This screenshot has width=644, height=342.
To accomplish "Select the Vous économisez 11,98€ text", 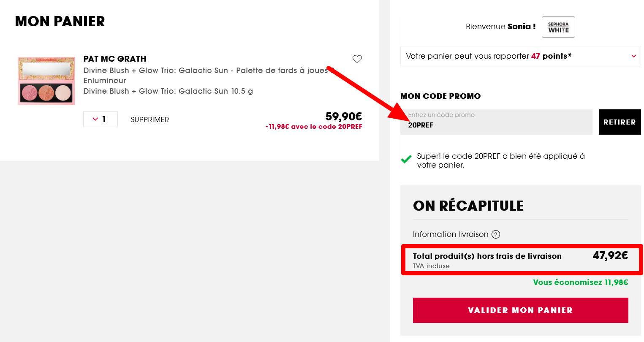I will coord(580,282).
